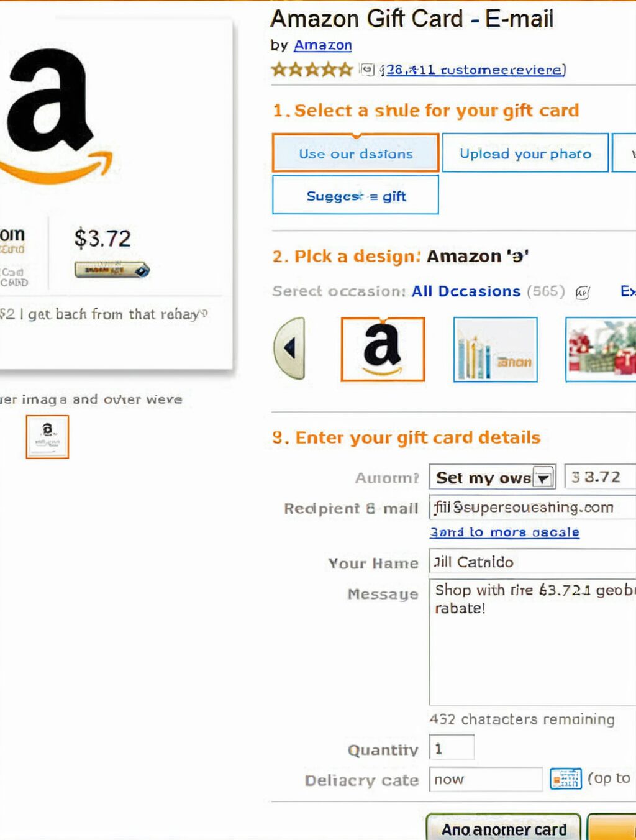The image size is (636, 840).
Task: Click the left arrow design carousel button
Action: click(x=289, y=348)
